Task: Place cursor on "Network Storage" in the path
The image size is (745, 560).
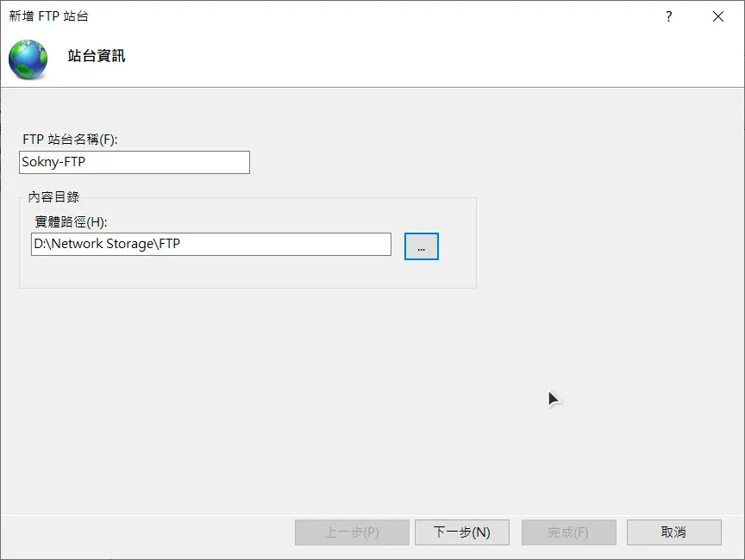Action: [x=103, y=244]
